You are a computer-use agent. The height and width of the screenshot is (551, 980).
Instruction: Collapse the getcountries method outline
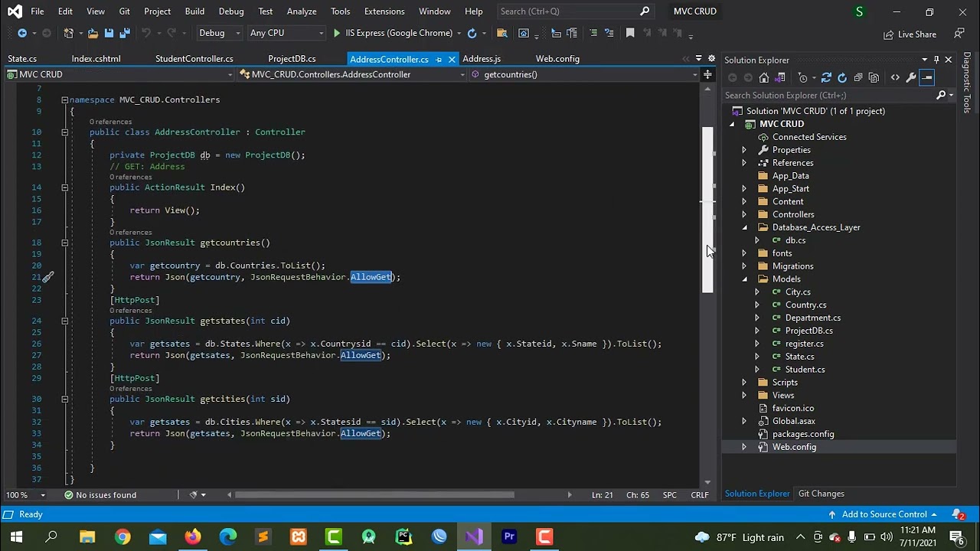(x=64, y=243)
